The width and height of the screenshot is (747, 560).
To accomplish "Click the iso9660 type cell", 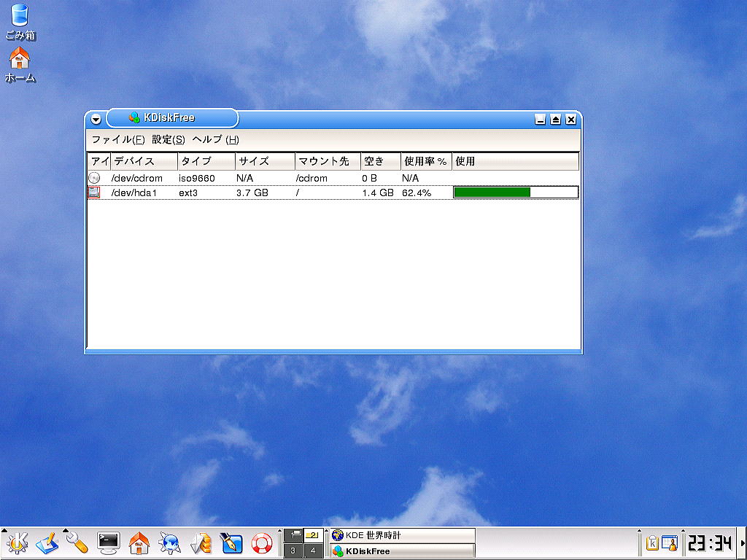I will tap(197, 178).
